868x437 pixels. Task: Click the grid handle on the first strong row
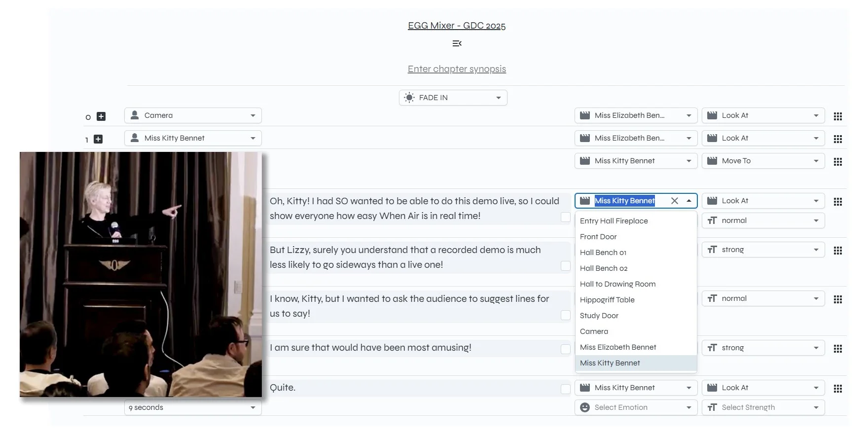pyautogui.click(x=837, y=251)
